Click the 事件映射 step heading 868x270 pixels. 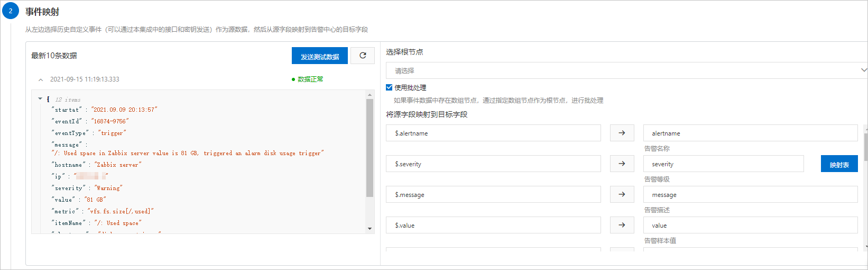coord(42,12)
